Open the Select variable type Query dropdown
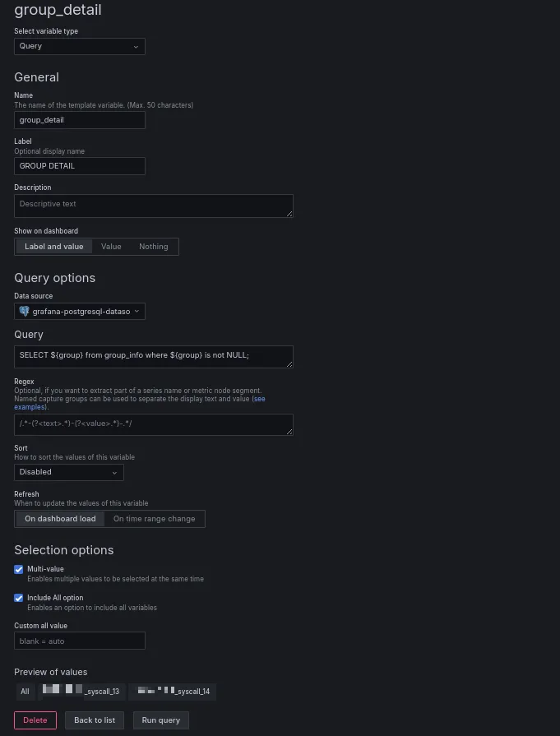This screenshot has height=736, width=560. coord(80,47)
